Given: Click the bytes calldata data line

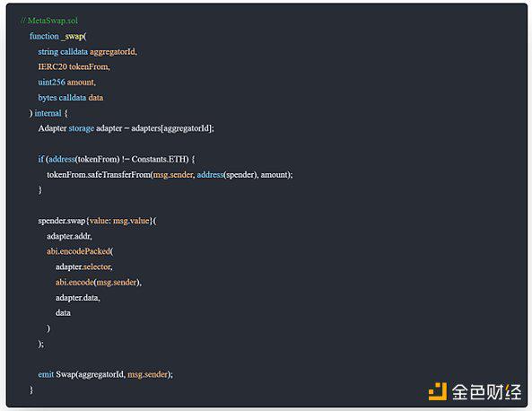Looking at the screenshot, I should coord(71,98).
